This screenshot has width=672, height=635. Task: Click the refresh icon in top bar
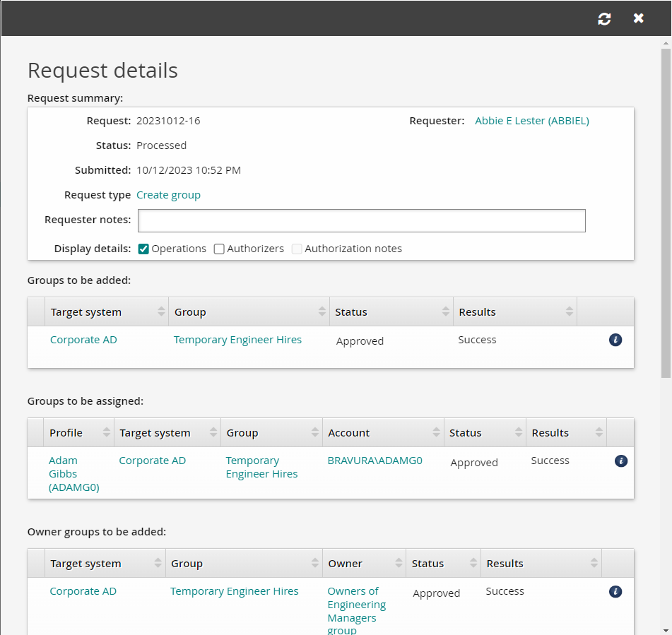(x=604, y=18)
